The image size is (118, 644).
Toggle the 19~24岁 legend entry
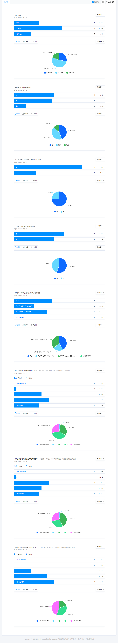click(x=59, y=73)
